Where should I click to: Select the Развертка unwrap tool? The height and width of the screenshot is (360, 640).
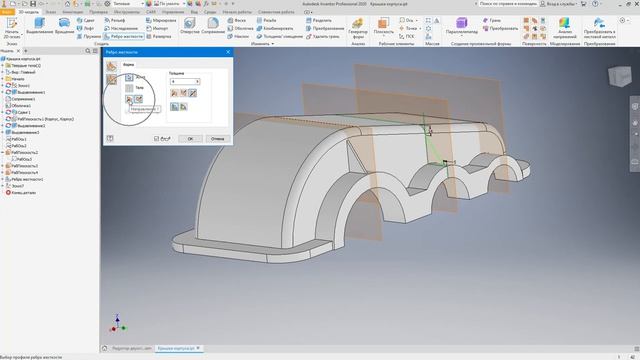[x=159, y=36]
